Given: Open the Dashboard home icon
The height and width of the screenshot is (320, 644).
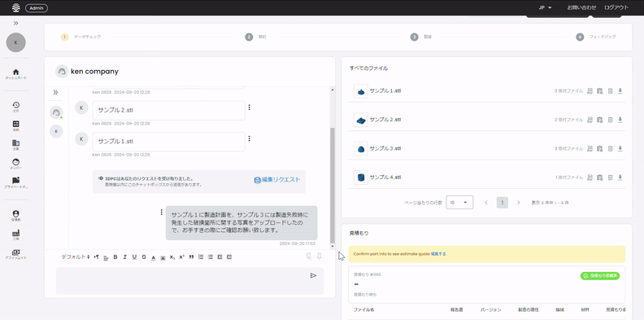Looking at the screenshot, I should pyautogui.click(x=16, y=72).
